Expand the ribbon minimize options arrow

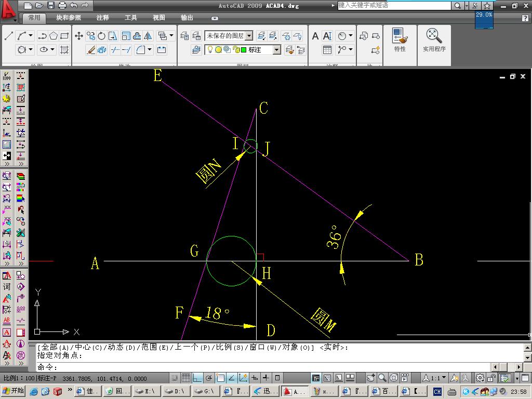click(x=215, y=18)
